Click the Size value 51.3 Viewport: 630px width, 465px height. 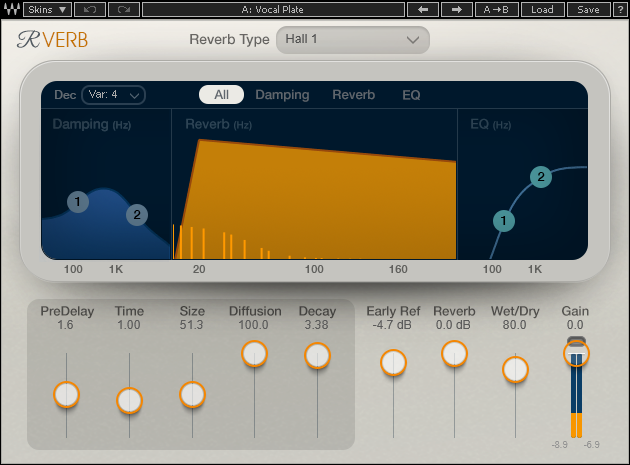191,325
